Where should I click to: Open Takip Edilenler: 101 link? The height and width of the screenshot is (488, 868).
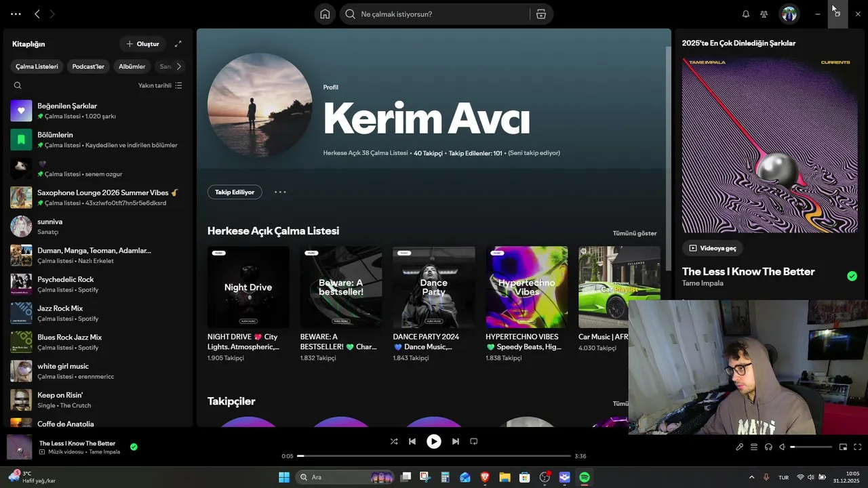click(x=475, y=153)
